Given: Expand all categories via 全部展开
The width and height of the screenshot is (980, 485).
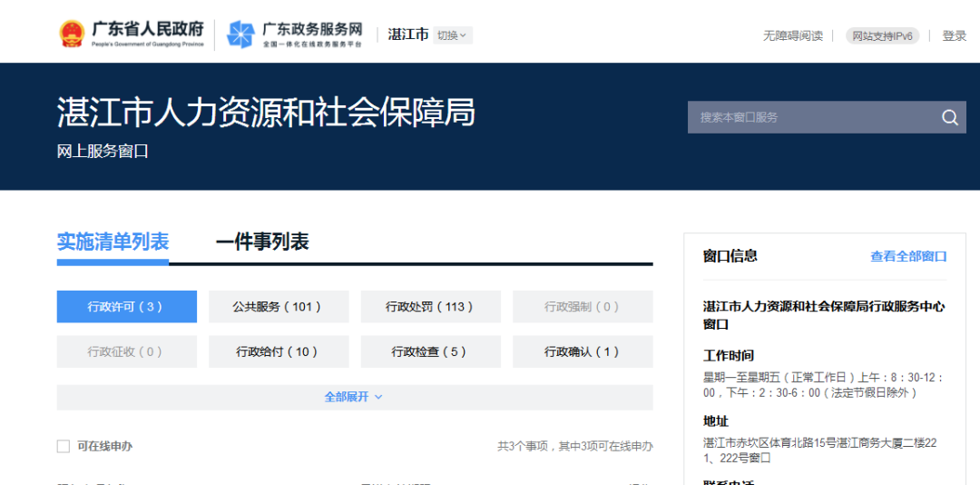Looking at the screenshot, I should [354, 397].
